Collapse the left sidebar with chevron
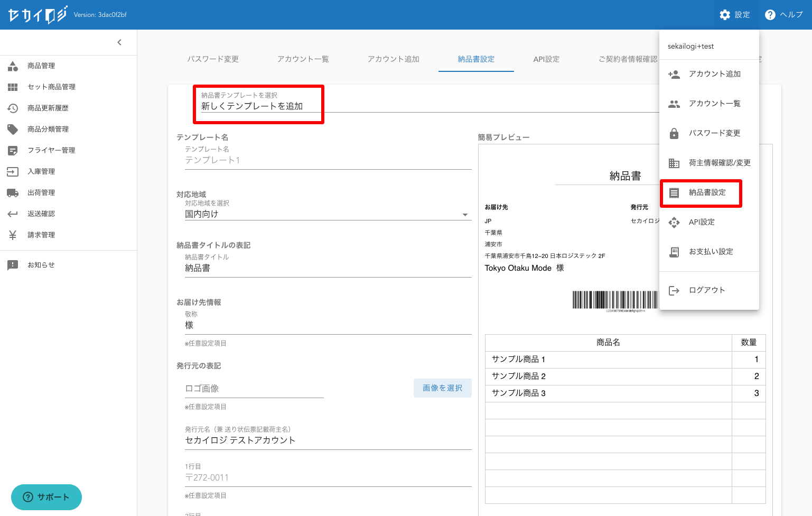The image size is (812, 516). click(119, 42)
